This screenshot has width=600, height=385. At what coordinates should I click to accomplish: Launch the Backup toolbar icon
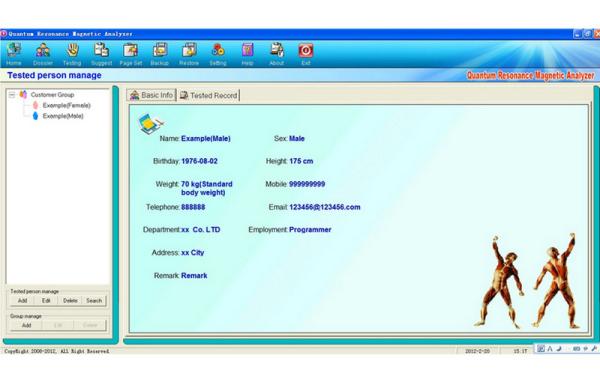(160, 51)
